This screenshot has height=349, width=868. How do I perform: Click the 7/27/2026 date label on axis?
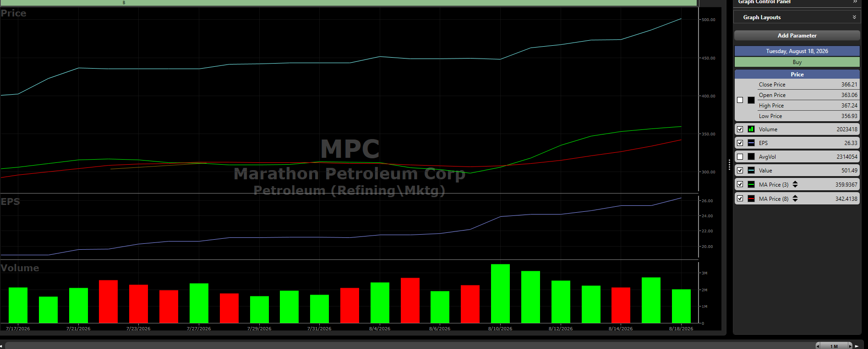pyautogui.click(x=199, y=328)
